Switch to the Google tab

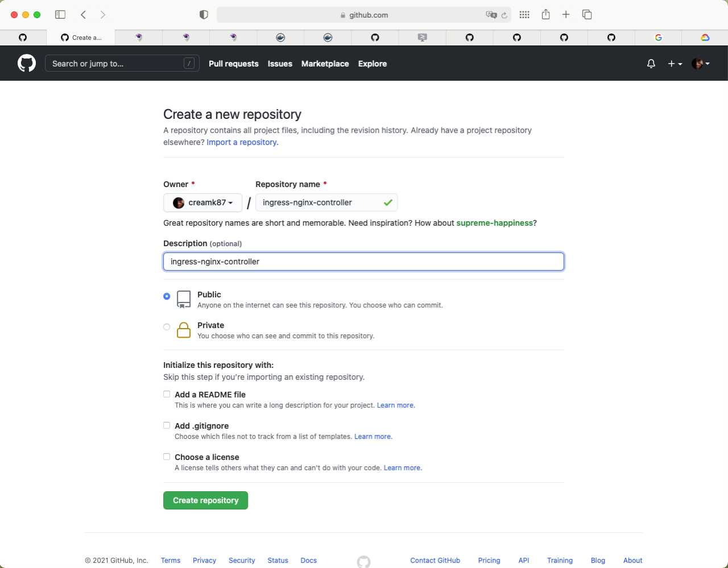[x=658, y=38]
